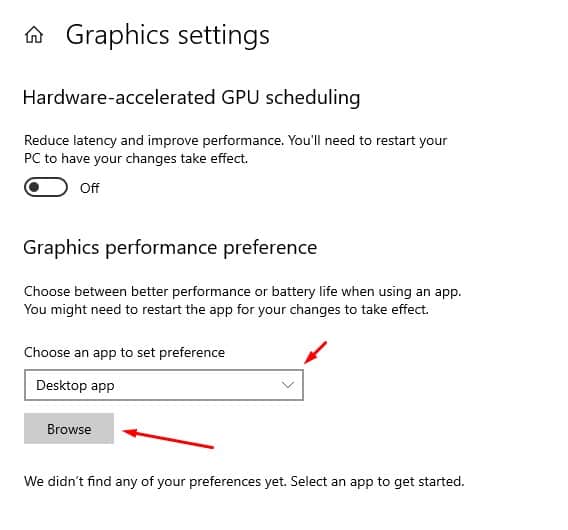Open the Desktop app dropdown
568x530 pixels.
pos(164,385)
